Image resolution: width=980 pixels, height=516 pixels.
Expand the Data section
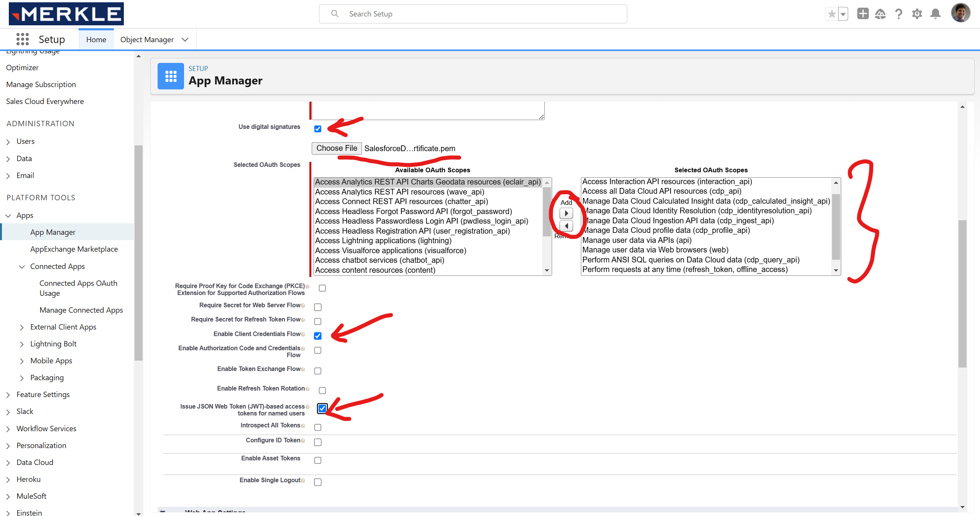8,159
